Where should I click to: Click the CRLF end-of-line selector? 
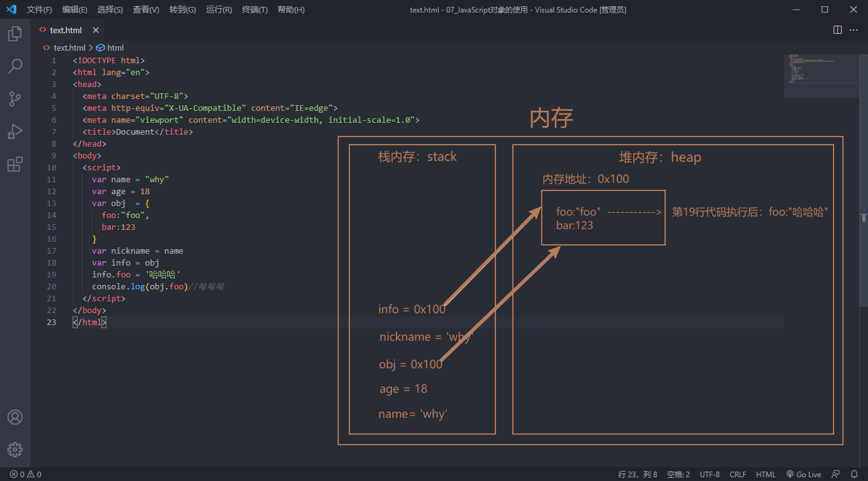coord(738,474)
